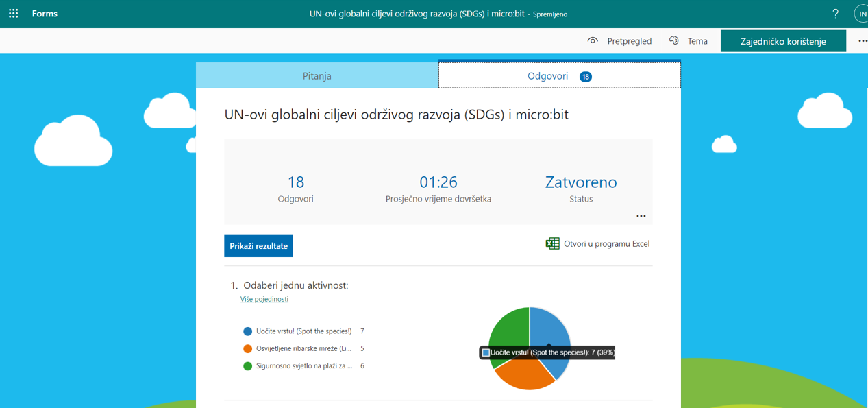Click the Prikaži rezultate button
Screen dimensions: 868x408
(x=258, y=246)
